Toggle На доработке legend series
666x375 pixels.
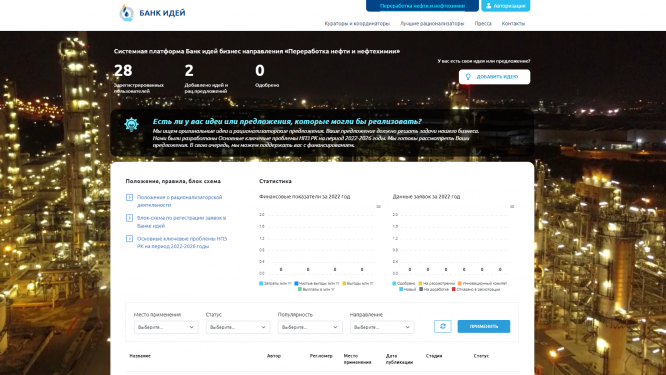tap(434, 289)
